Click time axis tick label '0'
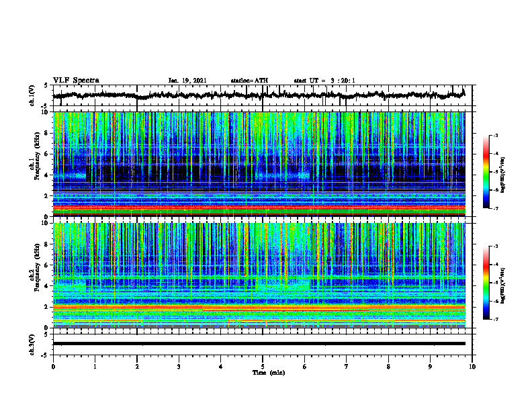This screenshot has height=411, width=532. [53, 367]
